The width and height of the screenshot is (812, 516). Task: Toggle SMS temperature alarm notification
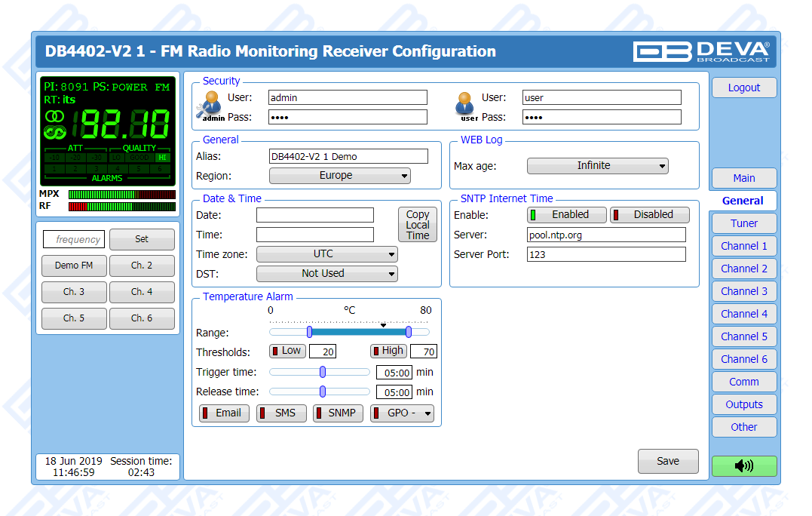[x=280, y=413]
